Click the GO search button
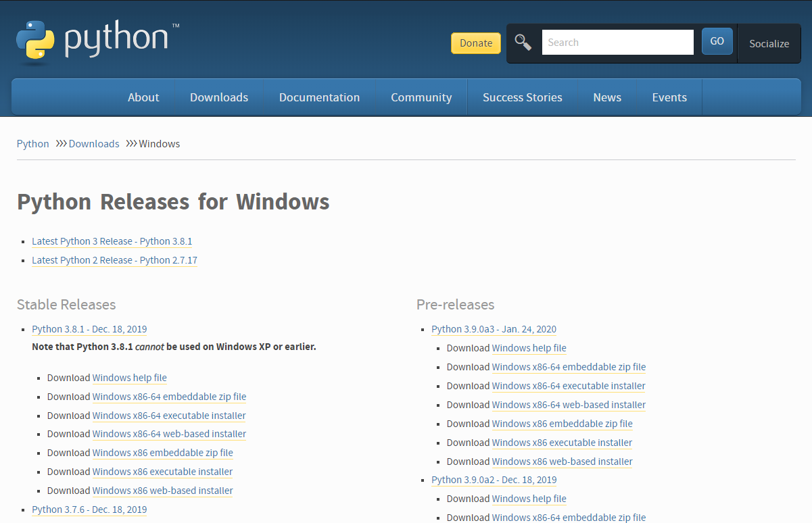Image resolution: width=812 pixels, height=523 pixels. point(717,41)
